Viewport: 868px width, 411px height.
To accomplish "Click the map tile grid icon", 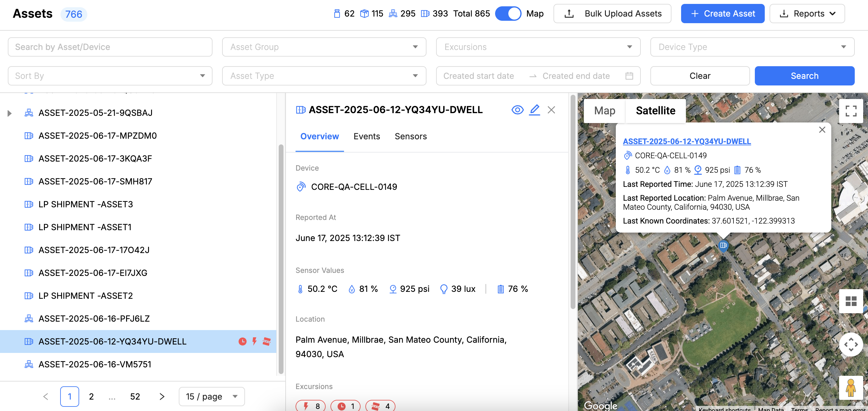I will click(x=851, y=301).
